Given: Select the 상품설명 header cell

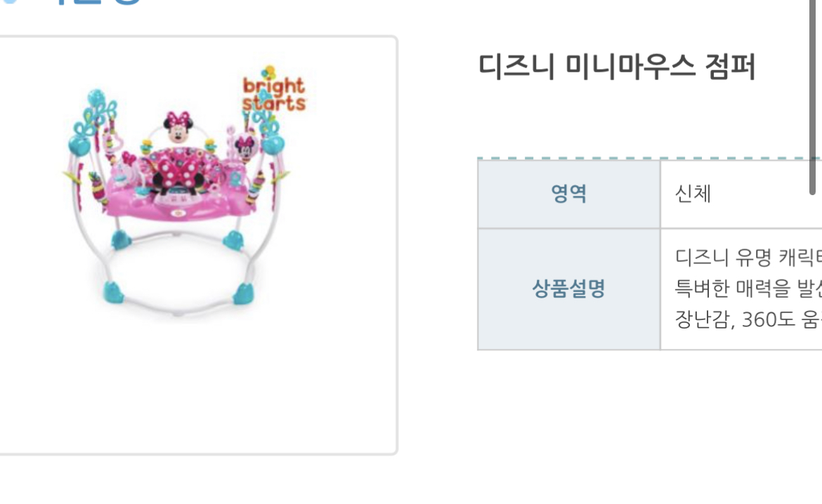Looking at the screenshot, I should tap(569, 289).
